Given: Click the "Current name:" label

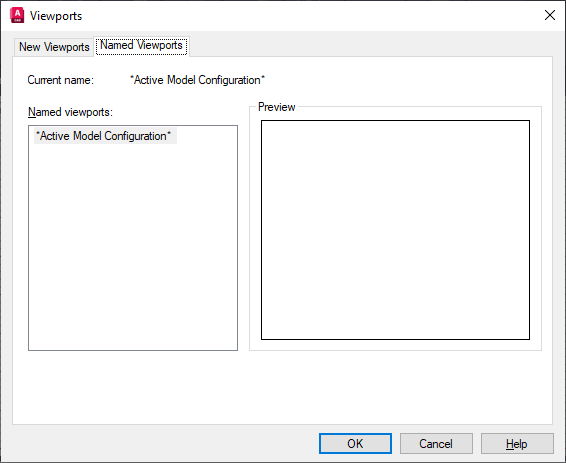Looking at the screenshot, I should [61, 80].
